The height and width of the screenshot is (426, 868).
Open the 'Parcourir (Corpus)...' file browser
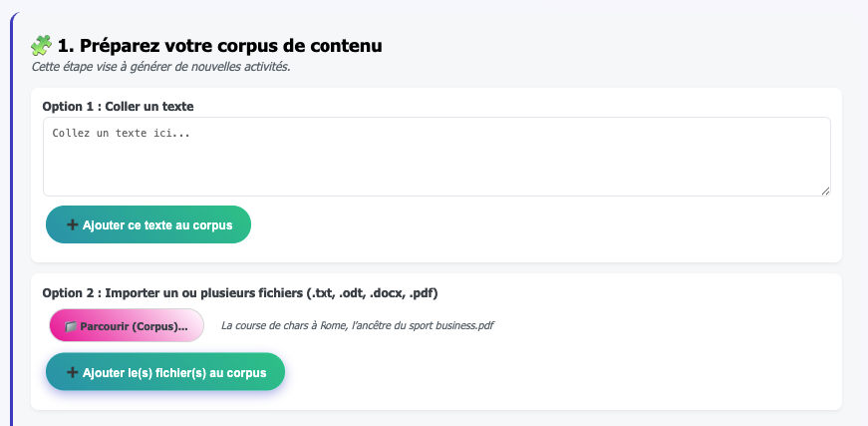point(126,326)
